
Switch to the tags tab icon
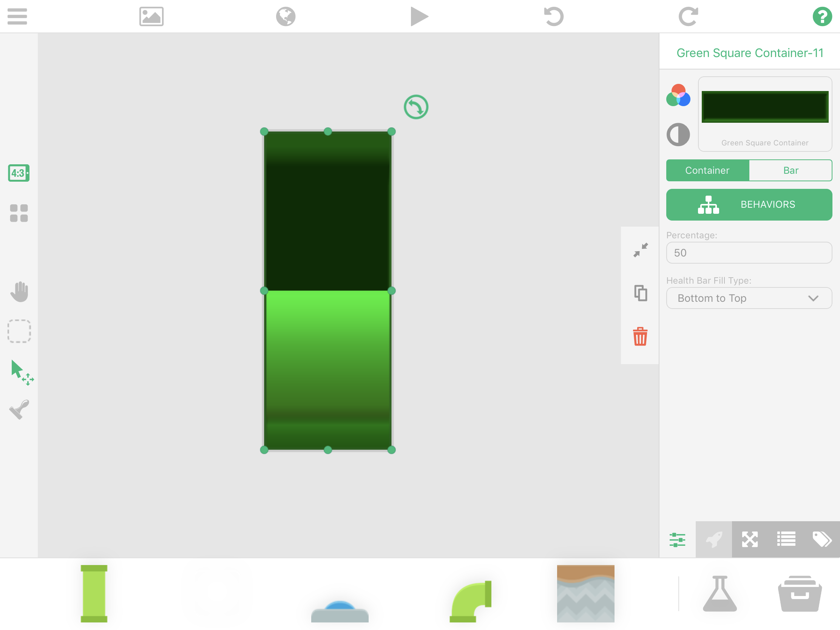coord(821,539)
